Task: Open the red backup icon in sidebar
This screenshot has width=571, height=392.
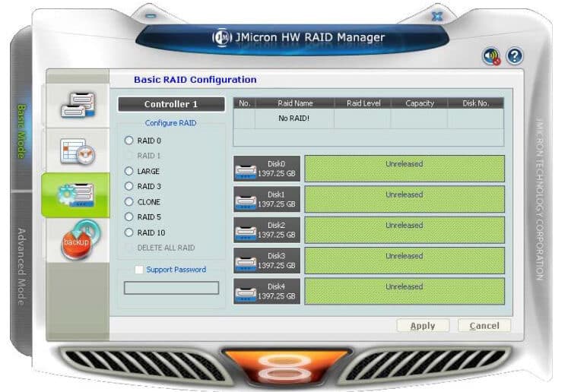Action: (80, 240)
